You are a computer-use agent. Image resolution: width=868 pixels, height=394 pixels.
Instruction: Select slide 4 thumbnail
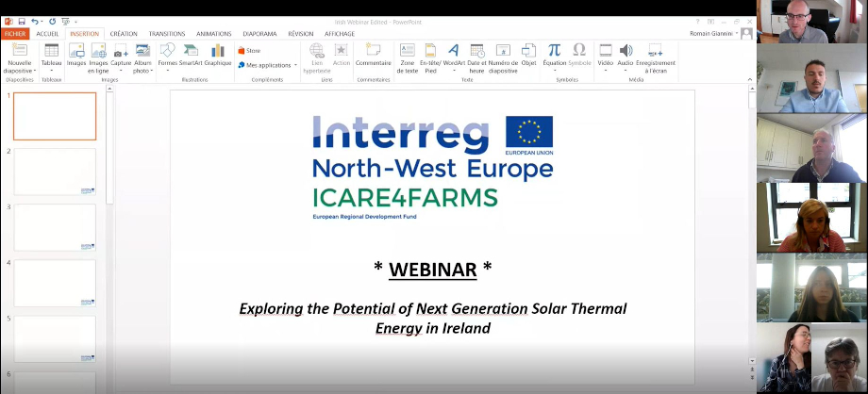(x=55, y=284)
